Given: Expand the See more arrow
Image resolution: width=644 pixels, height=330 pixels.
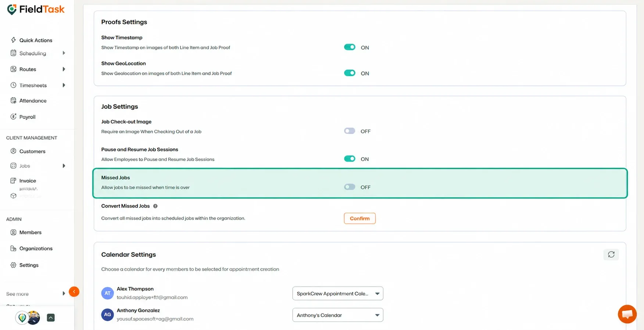Looking at the screenshot, I should tap(64, 294).
